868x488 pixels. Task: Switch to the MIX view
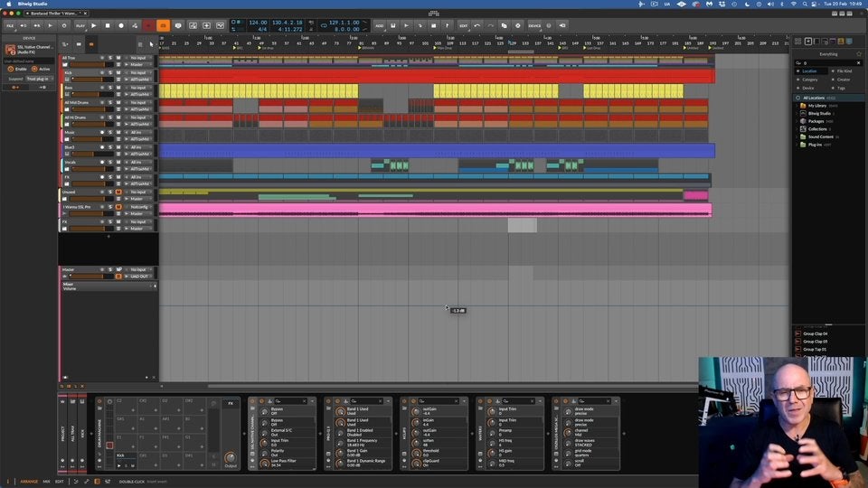pyautogui.click(x=46, y=482)
